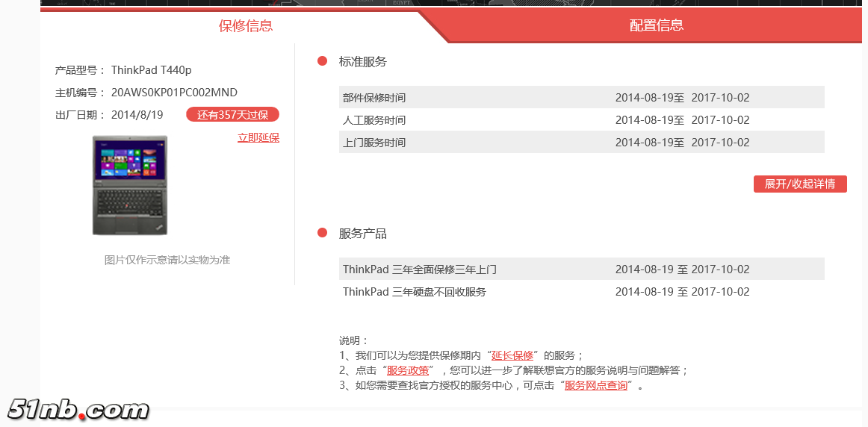Click the red bullet beside 服务产品

(322, 233)
